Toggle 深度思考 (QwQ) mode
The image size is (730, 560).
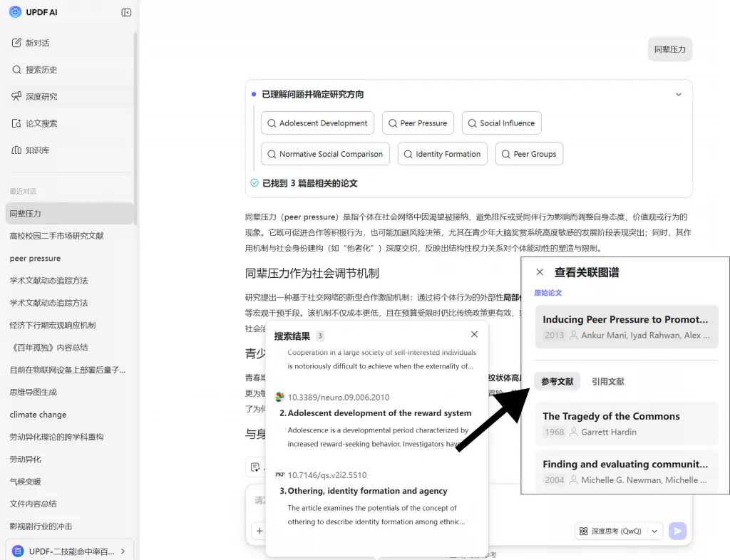click(x=610, y=531)
